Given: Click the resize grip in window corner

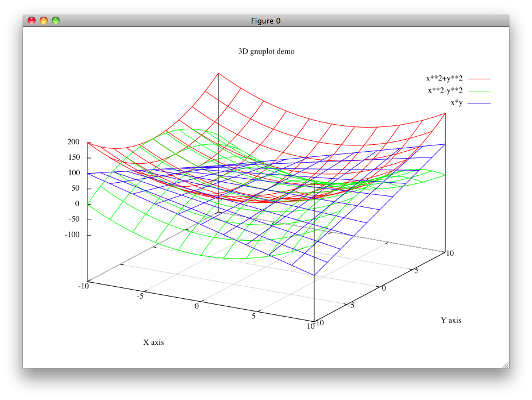Looking at the screenshot, I should click(x=506, y=365).
